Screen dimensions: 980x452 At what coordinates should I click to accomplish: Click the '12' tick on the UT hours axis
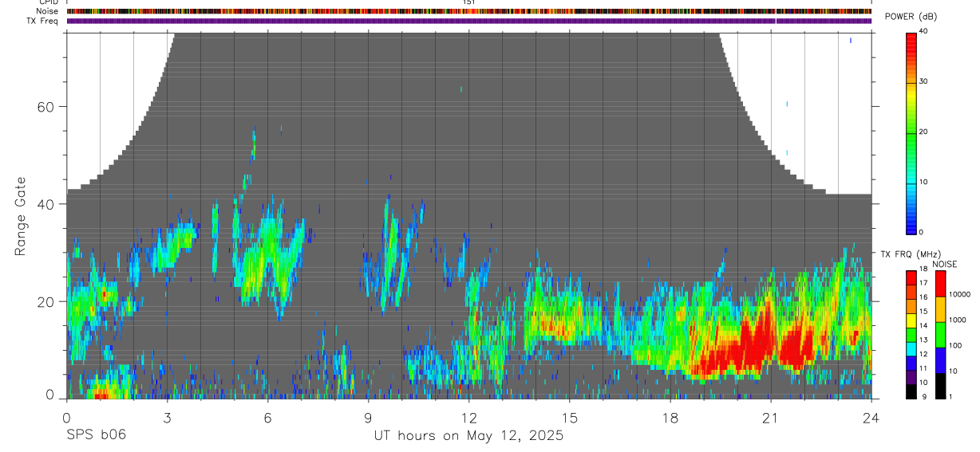469,416
